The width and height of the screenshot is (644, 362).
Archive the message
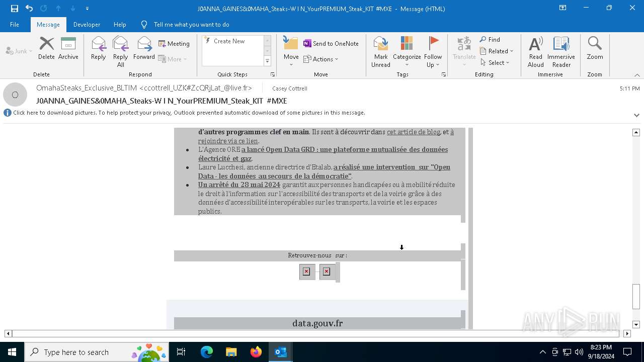[68, 48]
